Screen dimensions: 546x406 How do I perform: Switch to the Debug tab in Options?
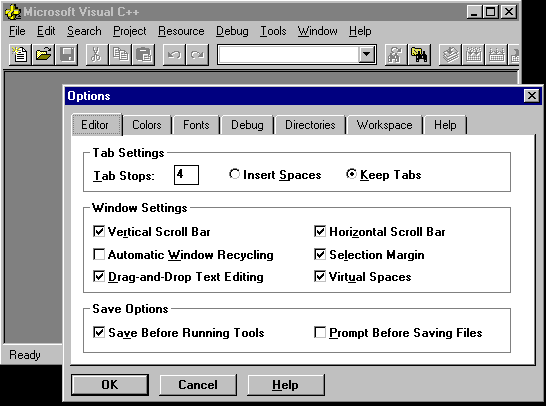click(247, 125)
